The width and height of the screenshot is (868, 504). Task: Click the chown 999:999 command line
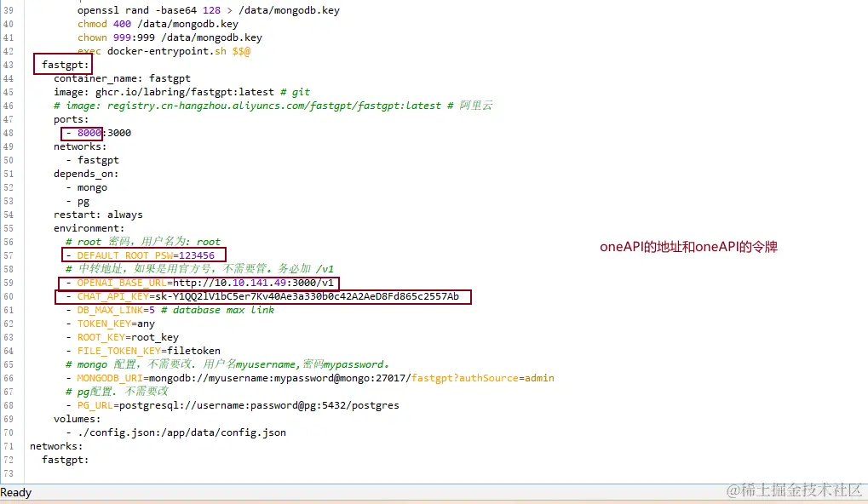tap(170, 37)
